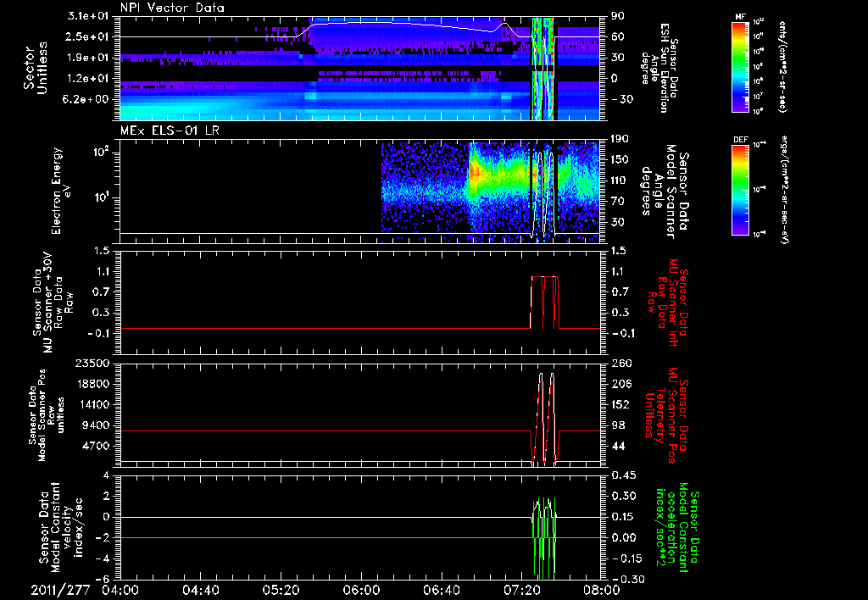Select the 06:00 time tick label
Screen dimensions: 868x600
[x=361, y=590]
